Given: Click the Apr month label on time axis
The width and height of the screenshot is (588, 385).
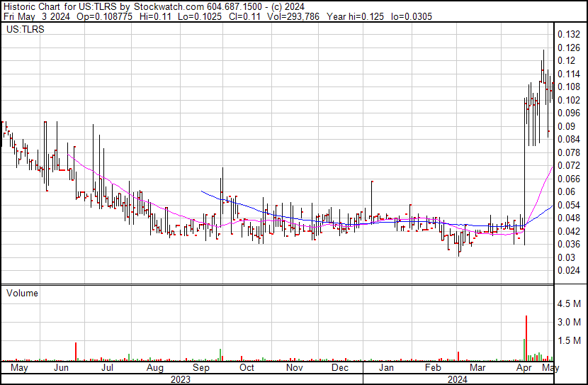Looking at the screenshot, I should [x=524, y=368].
